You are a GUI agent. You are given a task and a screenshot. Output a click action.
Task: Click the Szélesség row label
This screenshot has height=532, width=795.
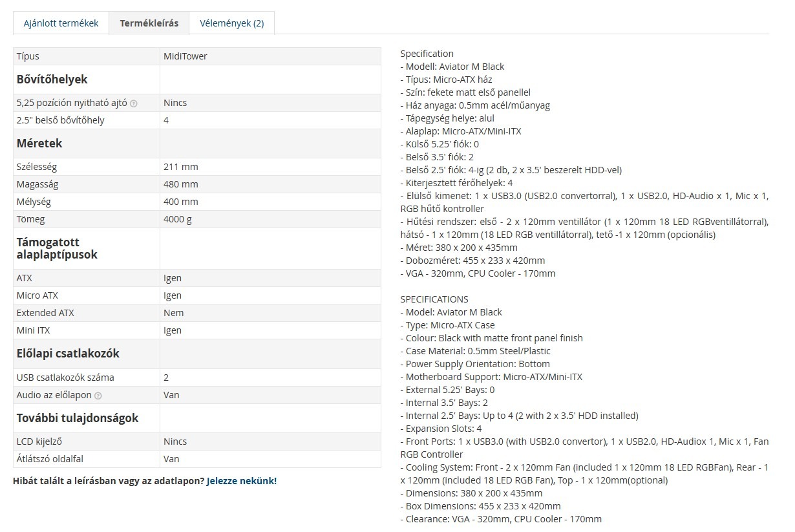[x=37, y=167]
